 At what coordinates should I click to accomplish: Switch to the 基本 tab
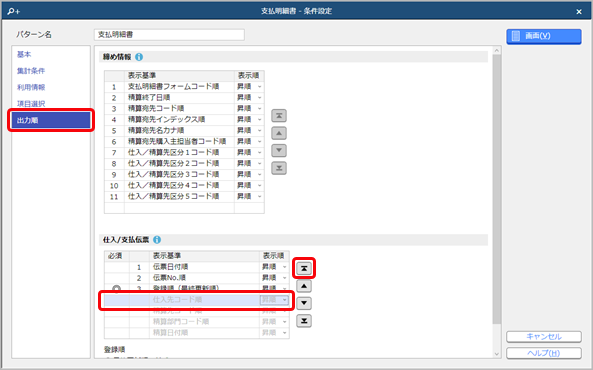pos(24,54)
